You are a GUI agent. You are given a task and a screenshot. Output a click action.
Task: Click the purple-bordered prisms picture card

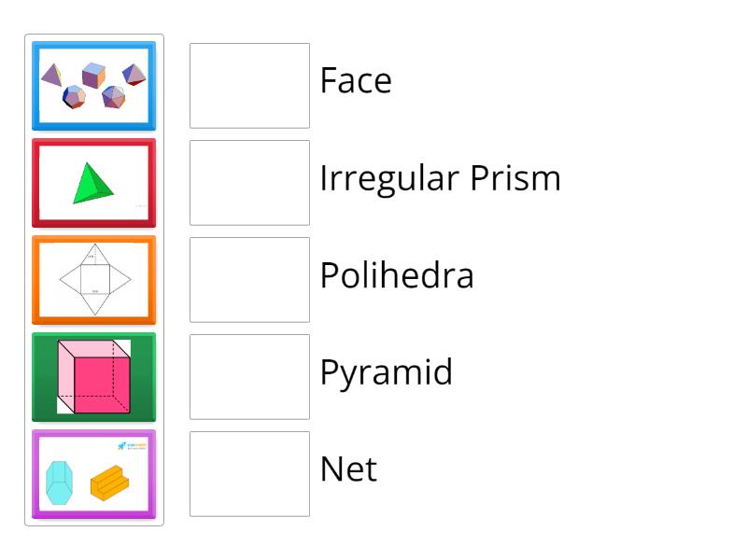93,474
